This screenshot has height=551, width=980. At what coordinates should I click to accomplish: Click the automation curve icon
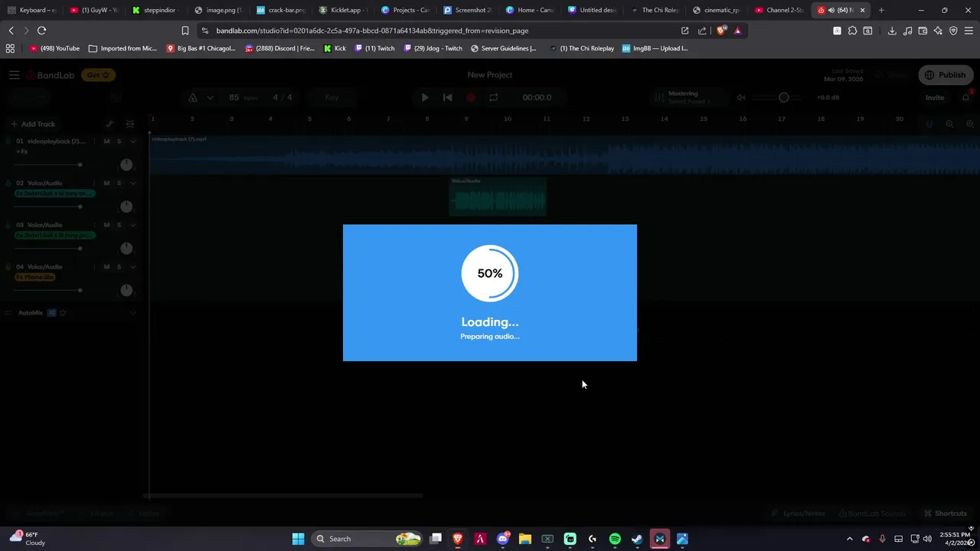(x=109, y=124)
